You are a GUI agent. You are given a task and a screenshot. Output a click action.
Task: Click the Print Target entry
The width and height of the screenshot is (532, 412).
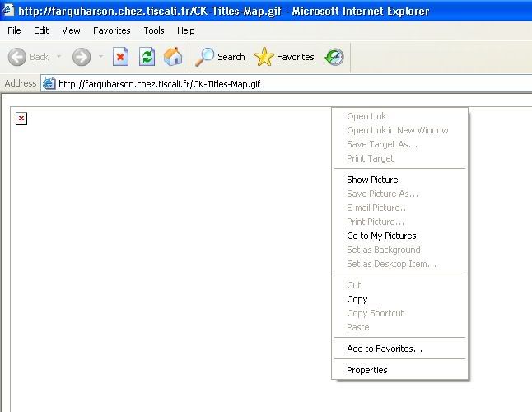click(399, 158)
